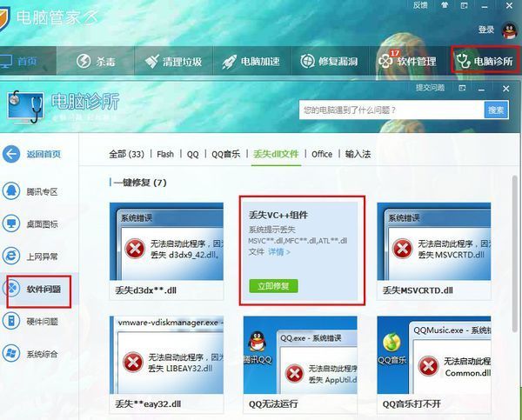Screen dimensions: 522x420
Task: Open 修复漏洞 vulnerability repair
Action: point(329,61)
